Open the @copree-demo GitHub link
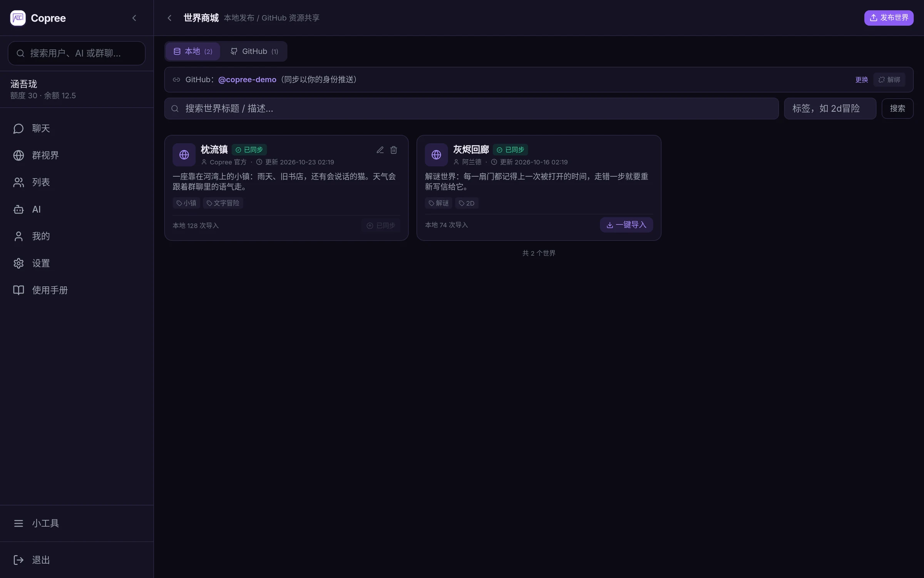The height and width of the screenshot is (578, 924). click(x=247, y=79)
